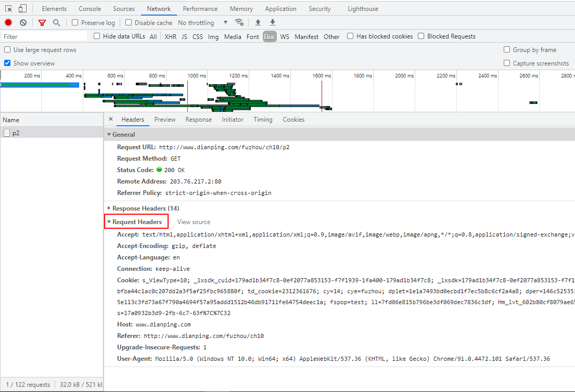575x392 pixels.
Task: Focus the Filter text field
Action: click(x=44, y=36)
